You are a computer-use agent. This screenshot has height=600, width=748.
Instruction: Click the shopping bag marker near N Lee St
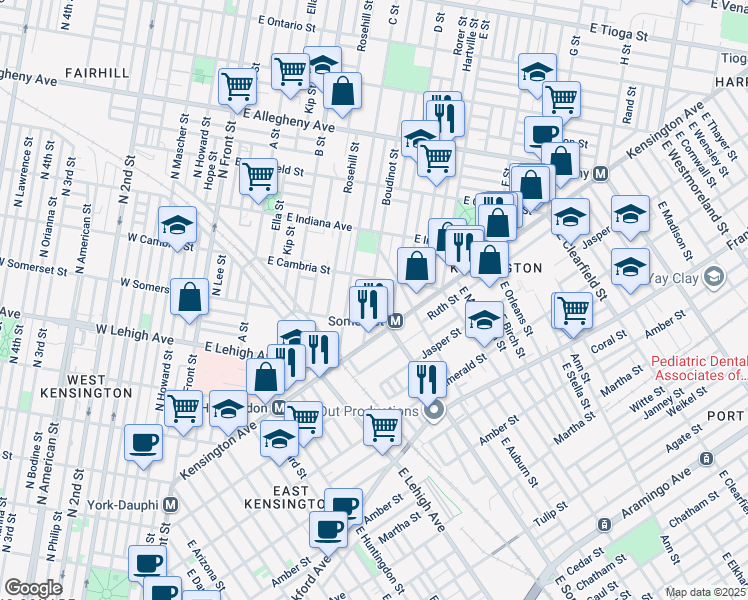pyautogui.click(x=189, y=300)
